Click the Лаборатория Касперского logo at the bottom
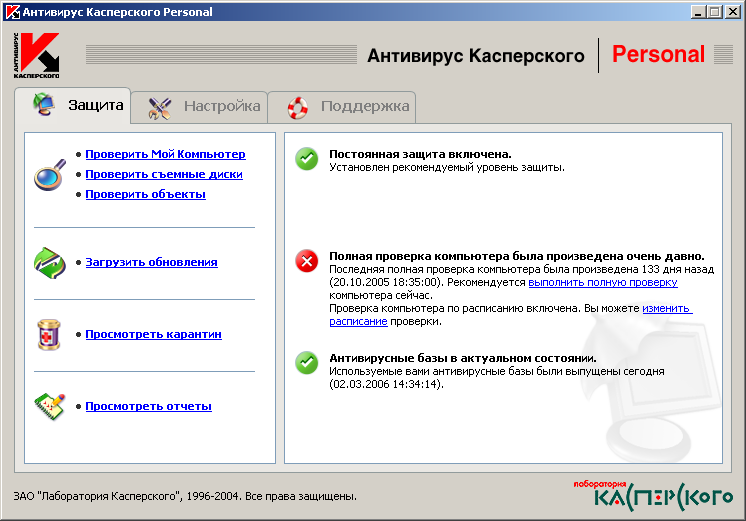This screenshot has width=746, height=521. click(653, 496)
